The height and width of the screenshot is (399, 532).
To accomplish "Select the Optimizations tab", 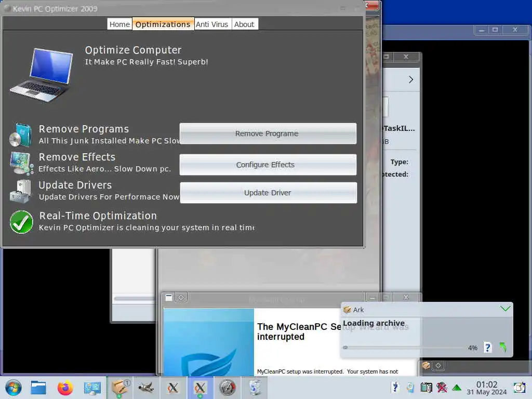I will coord(163,24).
